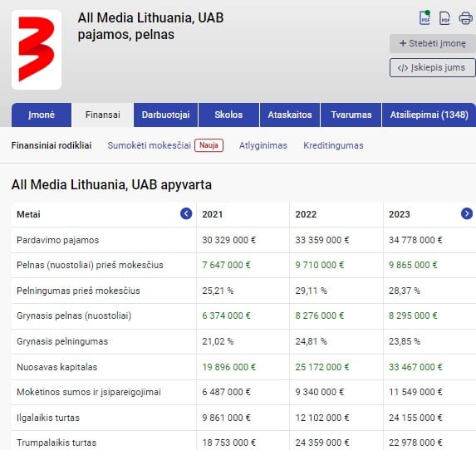Click green value 9 865 000 €
This screenshot has width=476, height=450.
point(413,265)
